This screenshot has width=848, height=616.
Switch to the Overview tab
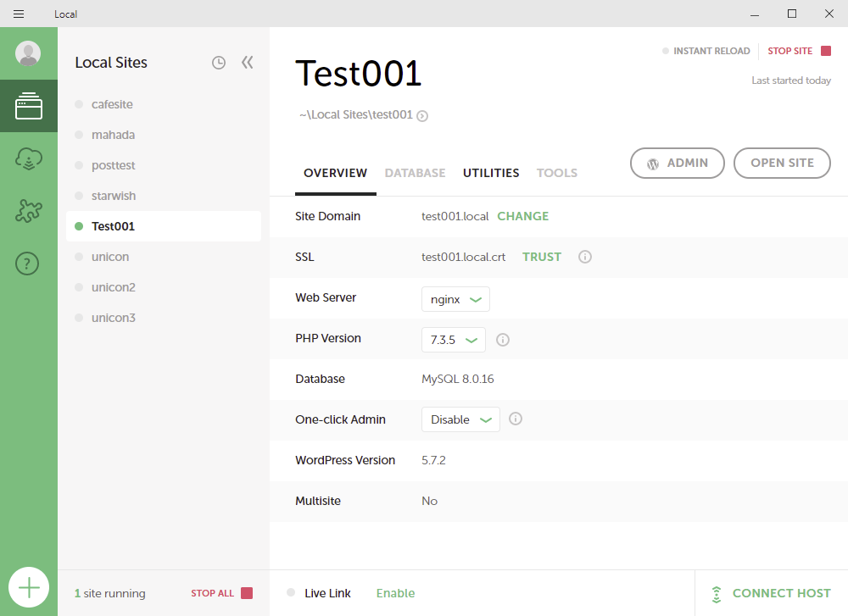335,173
